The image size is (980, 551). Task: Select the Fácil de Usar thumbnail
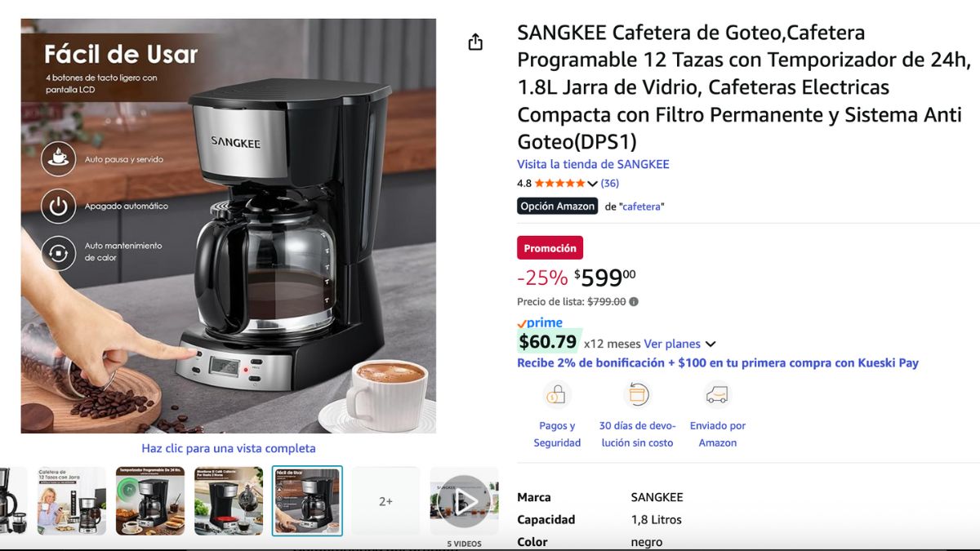(x=307, y=501)
